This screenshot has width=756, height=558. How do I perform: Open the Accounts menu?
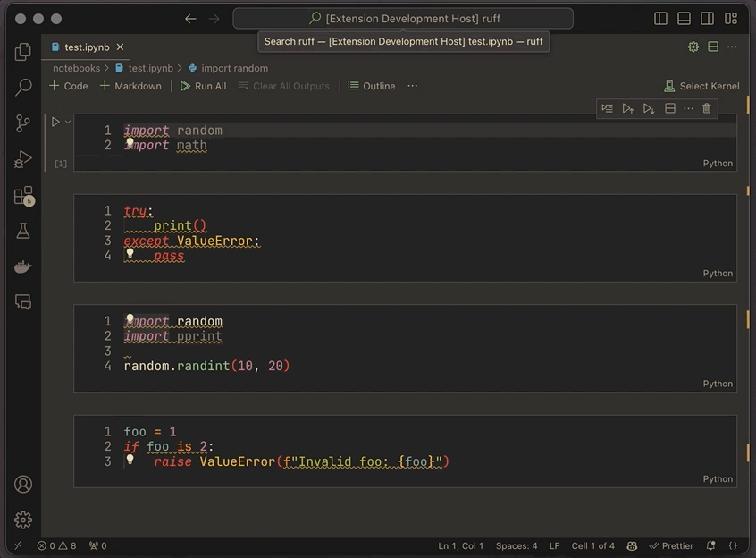tap(22, 484)
